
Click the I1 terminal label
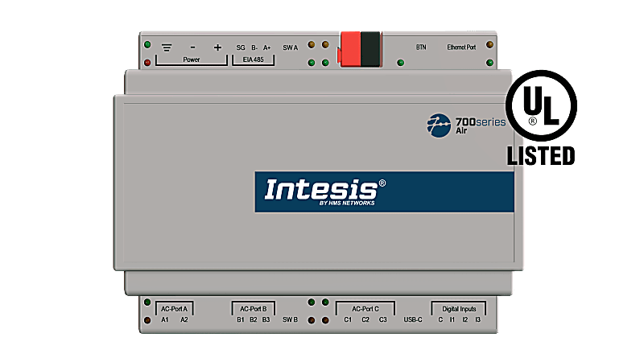[452, 319]
